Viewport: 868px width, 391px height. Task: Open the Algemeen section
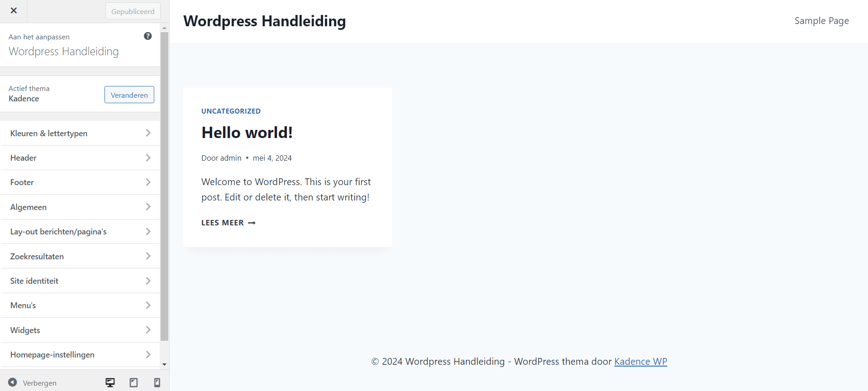pos(81,207)
